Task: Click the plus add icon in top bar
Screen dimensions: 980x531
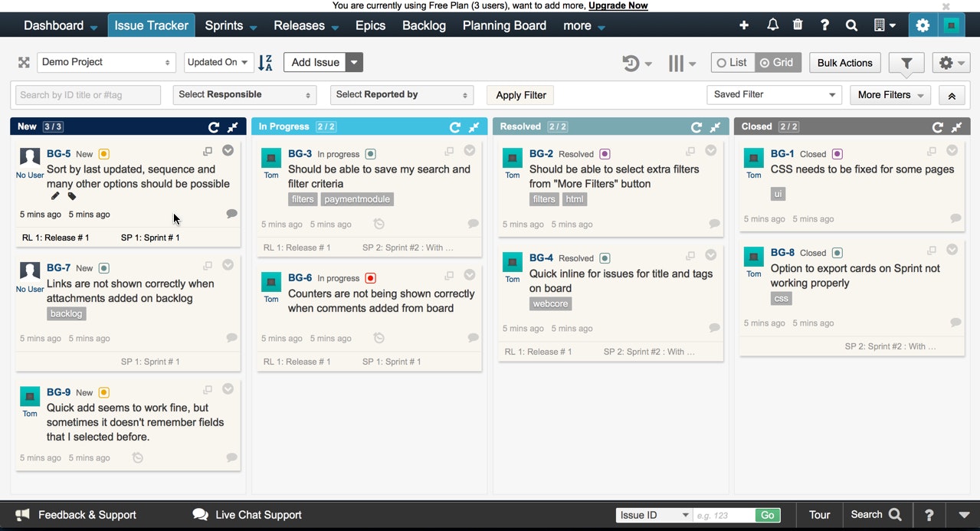Action: (744, 25)
